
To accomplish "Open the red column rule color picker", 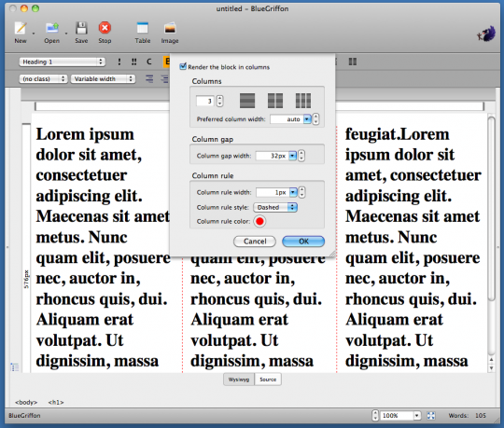I will [x=259, y=222].
